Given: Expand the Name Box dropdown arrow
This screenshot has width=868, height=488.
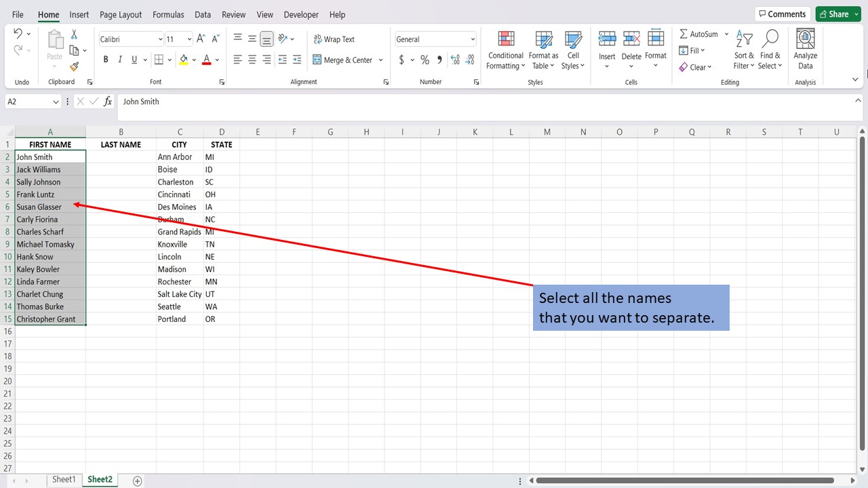Looking at the screenshot, I should [56, 102].
